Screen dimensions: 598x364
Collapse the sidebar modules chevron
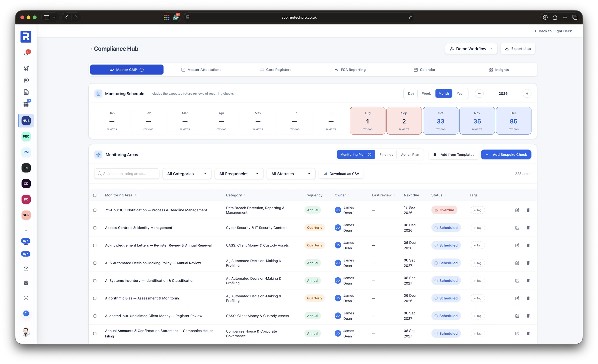click(x=26, y=231)
